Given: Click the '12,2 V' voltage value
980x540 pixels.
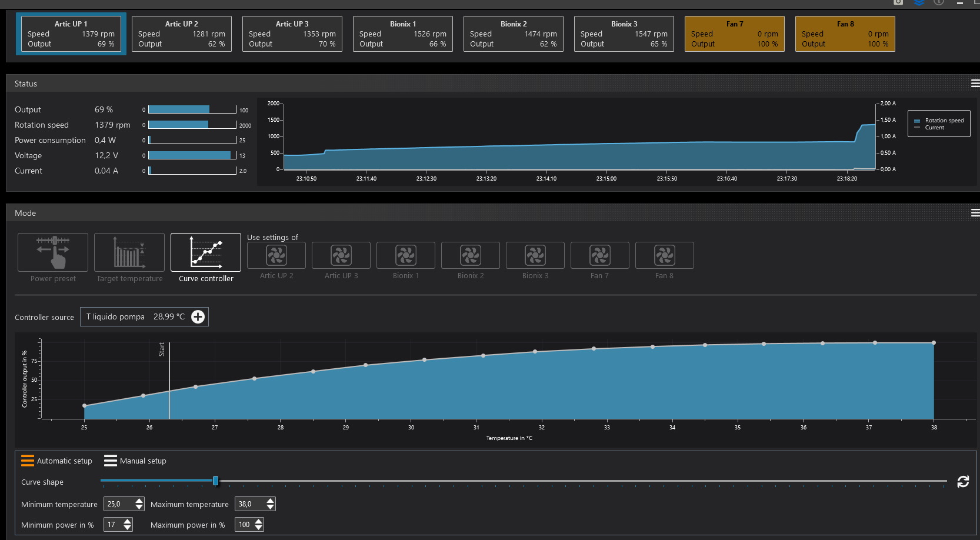Looking at the screenshot, I should click(106, 155).
